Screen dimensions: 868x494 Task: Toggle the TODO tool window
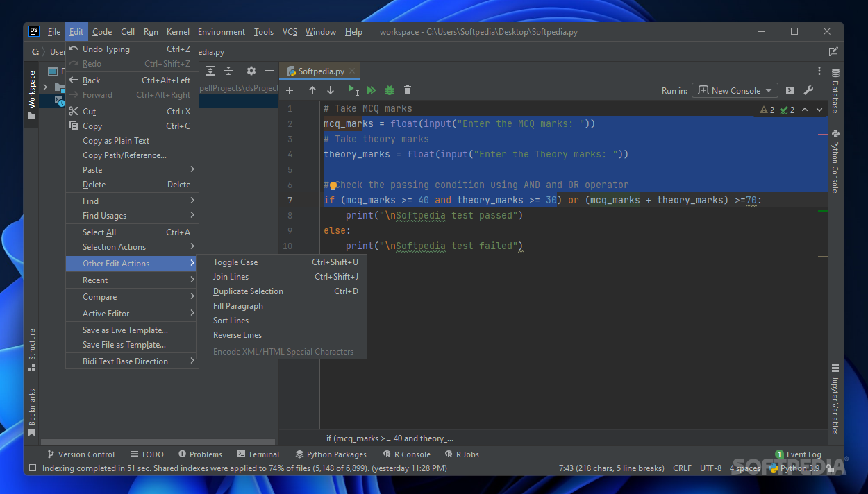[x=147, y=454]
